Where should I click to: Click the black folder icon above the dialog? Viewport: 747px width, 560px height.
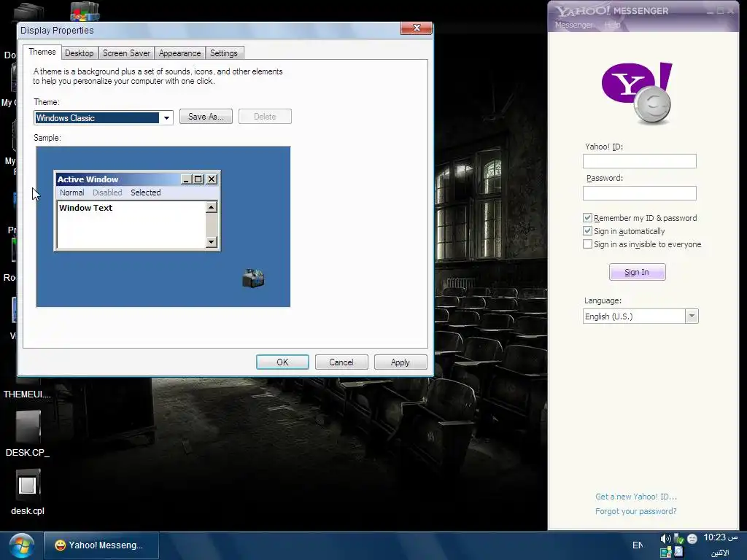click(28, 12)
